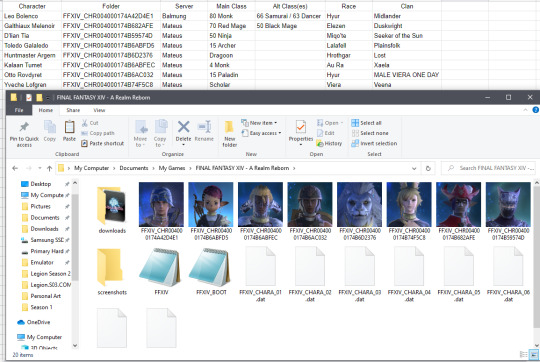Create a New folder from ribbon
This screenshot has height=362, width=540.
(230, 134)
